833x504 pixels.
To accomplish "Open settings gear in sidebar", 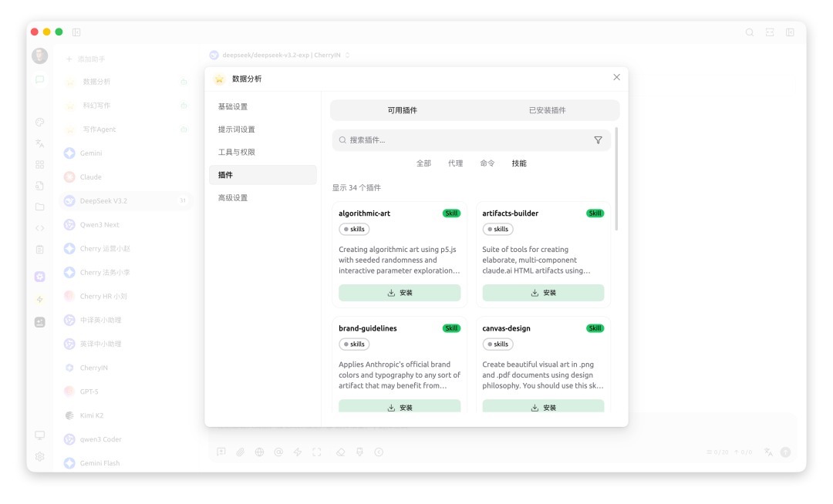I will [40, 456].
